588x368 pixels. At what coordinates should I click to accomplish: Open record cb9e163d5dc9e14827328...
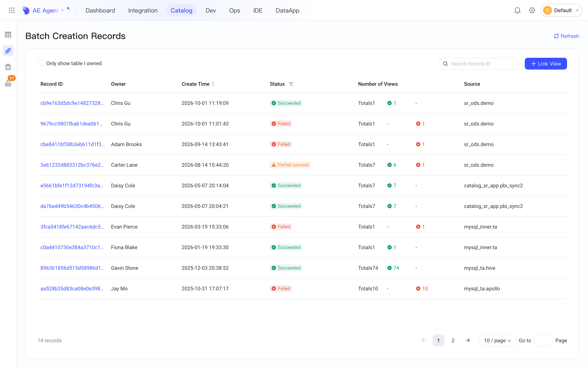click(72, 103)
